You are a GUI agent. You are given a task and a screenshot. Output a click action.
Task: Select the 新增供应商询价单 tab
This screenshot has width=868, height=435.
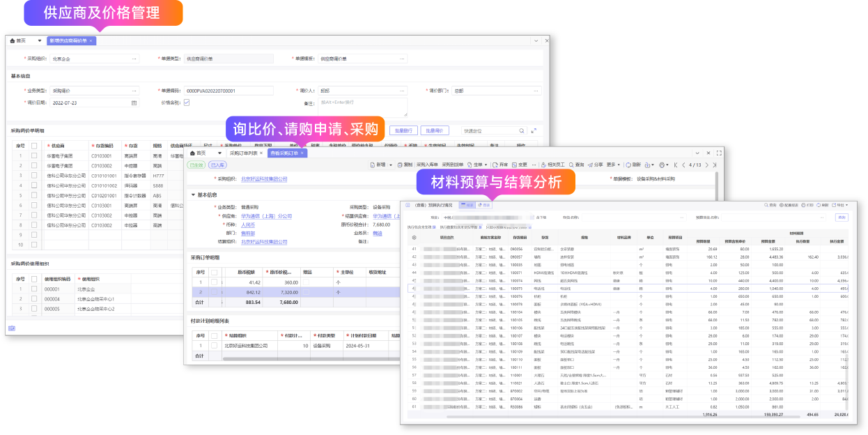[x=69, y=41]
